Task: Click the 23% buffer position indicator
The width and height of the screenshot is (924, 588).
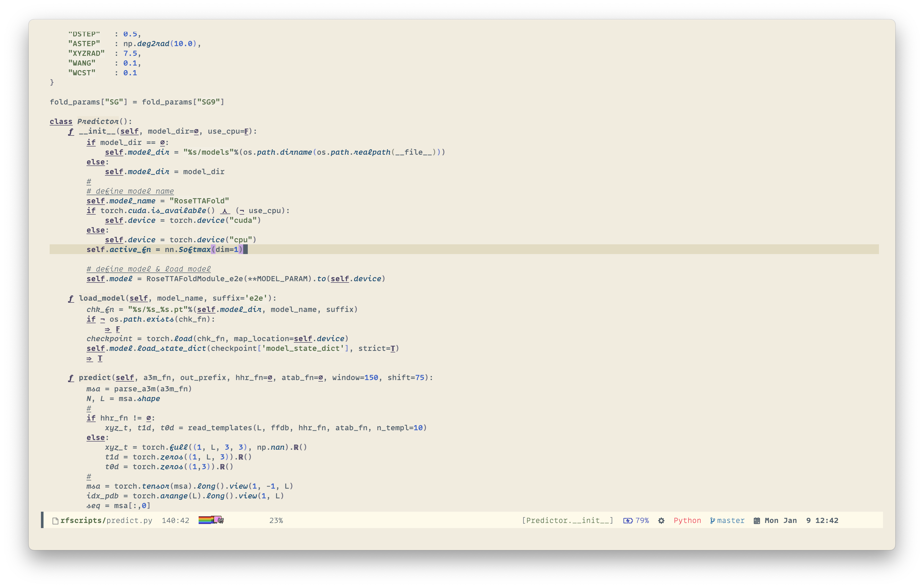Action: tap(276, 521)
